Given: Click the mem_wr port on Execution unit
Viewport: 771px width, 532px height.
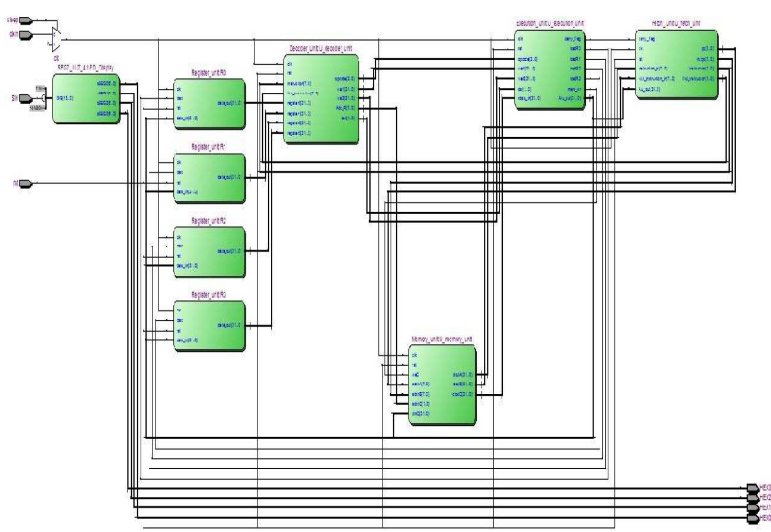Looking at the screenshot, I should [x=574, y=89].
